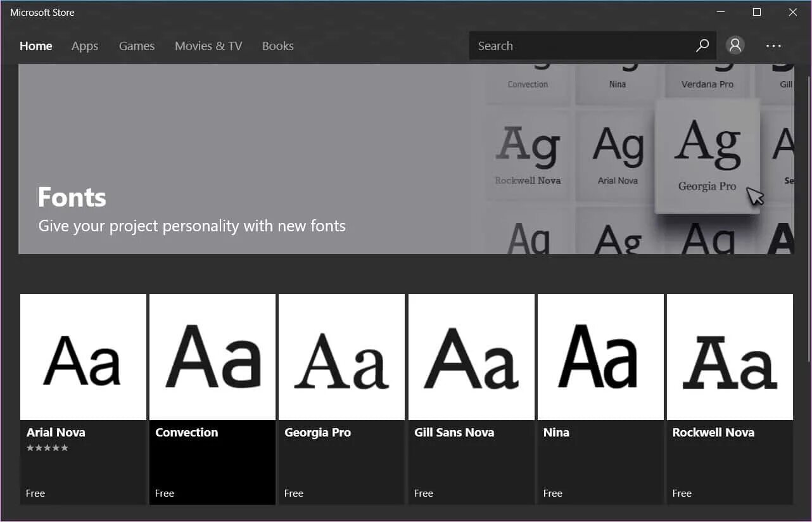Viewport: 812px width, 522px height.
Task: Open the Georgia Pro font thumbnail
Action: point(341,357)
